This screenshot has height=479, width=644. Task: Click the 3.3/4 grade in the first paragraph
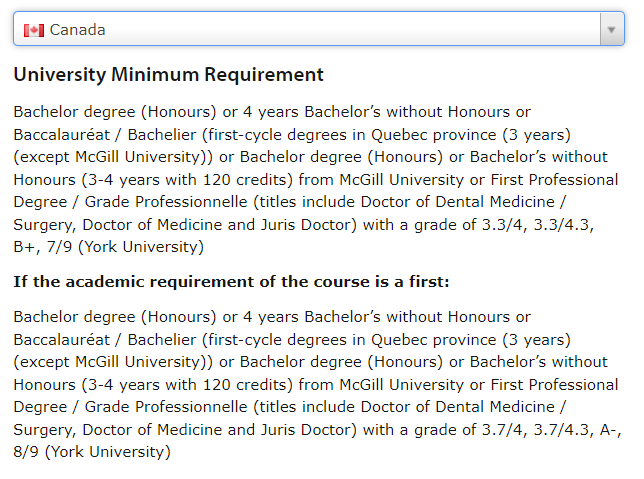tap(504, 225)
